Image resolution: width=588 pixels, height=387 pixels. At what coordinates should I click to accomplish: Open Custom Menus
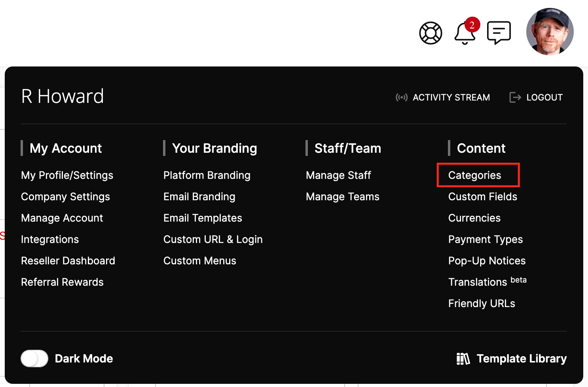[200, 261]
